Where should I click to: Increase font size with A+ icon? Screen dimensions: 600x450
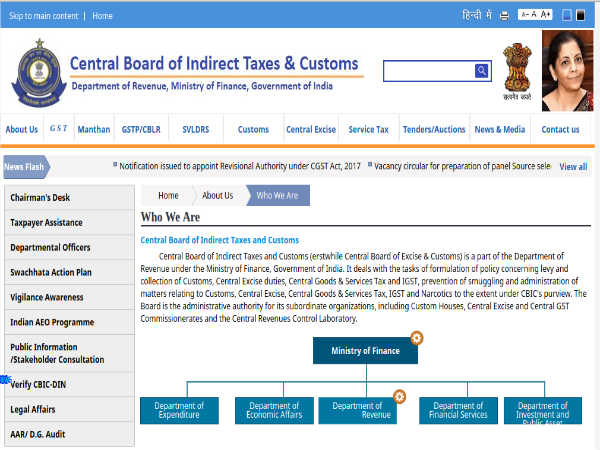[x=546, y=16]
